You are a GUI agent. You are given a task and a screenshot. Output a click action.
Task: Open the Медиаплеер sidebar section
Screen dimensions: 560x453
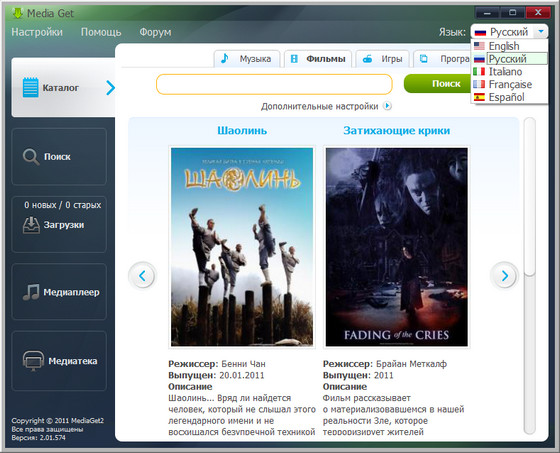click(x=59, y=292)
